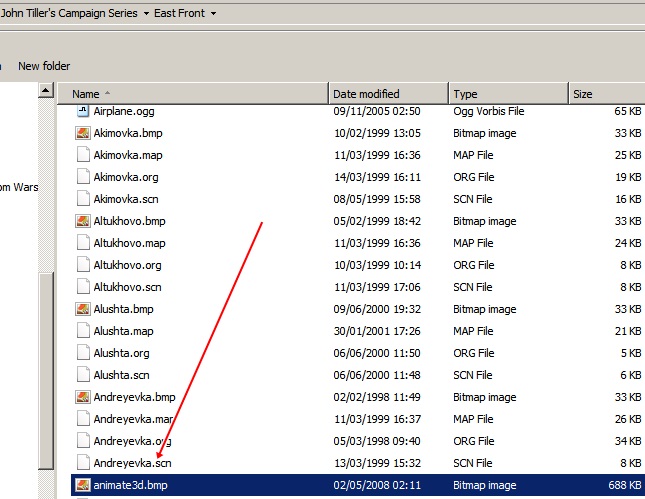
Task: Click the Akimovka.map file icon
Action: (83, 155)
